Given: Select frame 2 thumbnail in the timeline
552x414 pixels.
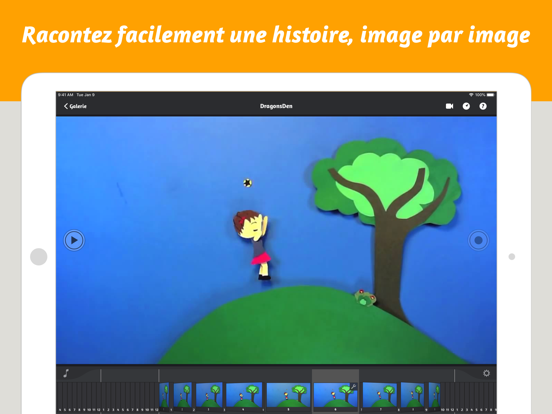Looking at the screenshot, I should tap(183, 395).
